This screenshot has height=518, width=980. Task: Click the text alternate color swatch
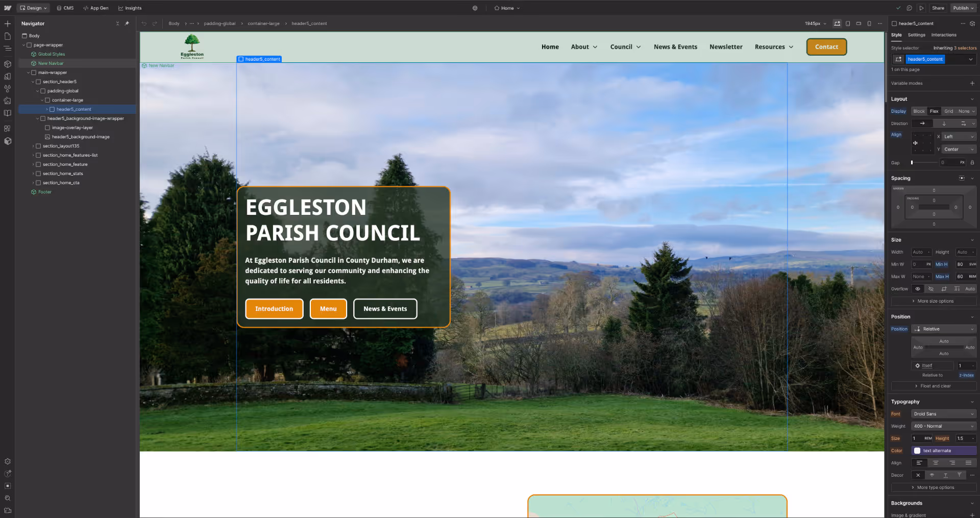coord(917,451)
